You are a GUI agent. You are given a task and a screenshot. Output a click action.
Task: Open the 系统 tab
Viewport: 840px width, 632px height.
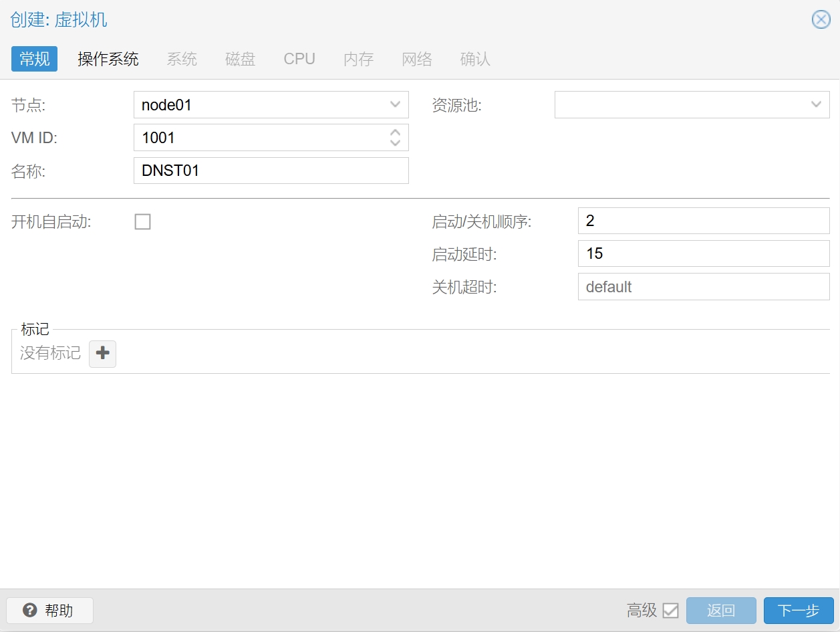click(x=182, y=59)
